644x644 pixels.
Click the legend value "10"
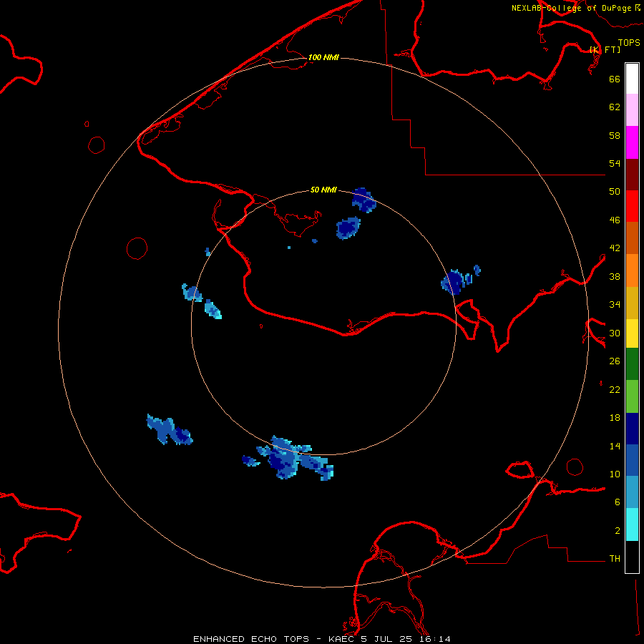[x=615, y=474]
